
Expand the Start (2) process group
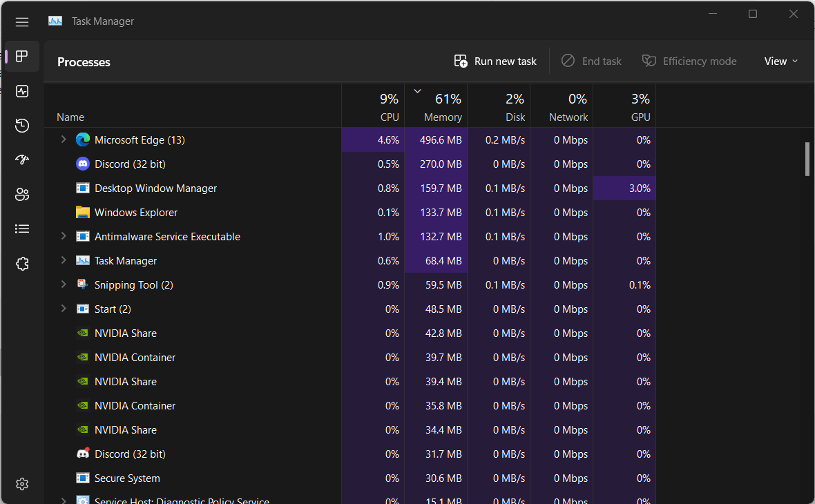point(64,308)
